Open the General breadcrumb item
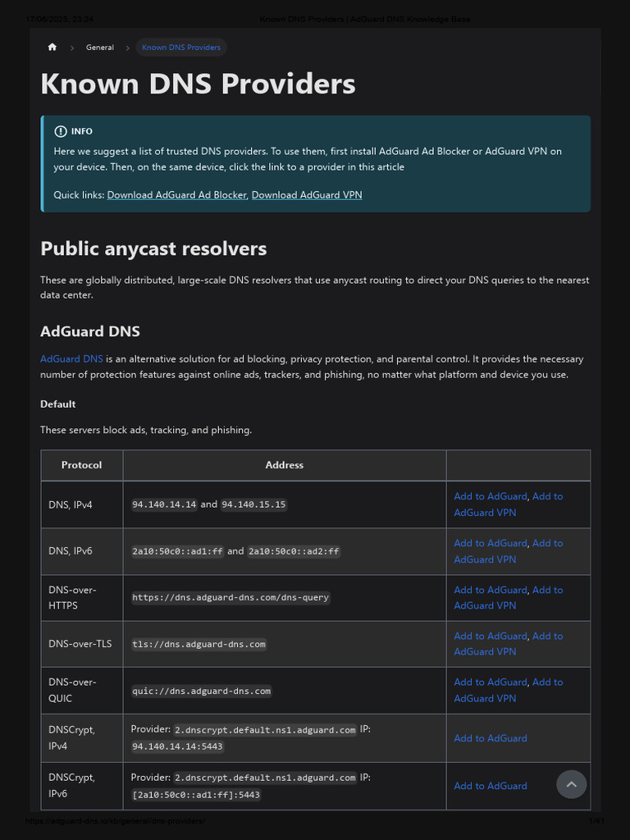Viewport: 630px width, 840px height. pos(99,47)
